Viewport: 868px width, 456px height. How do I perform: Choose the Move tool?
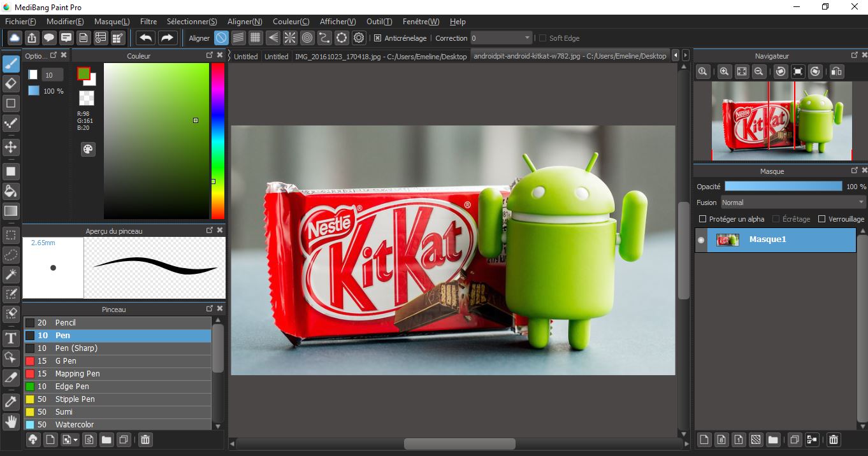(x=11, y=147)
